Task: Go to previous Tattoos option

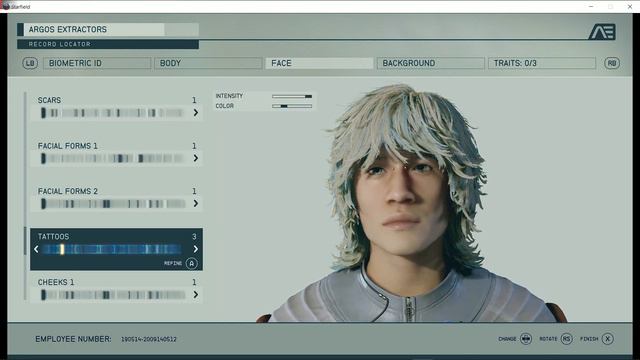Action: click(x=36, y=249)
